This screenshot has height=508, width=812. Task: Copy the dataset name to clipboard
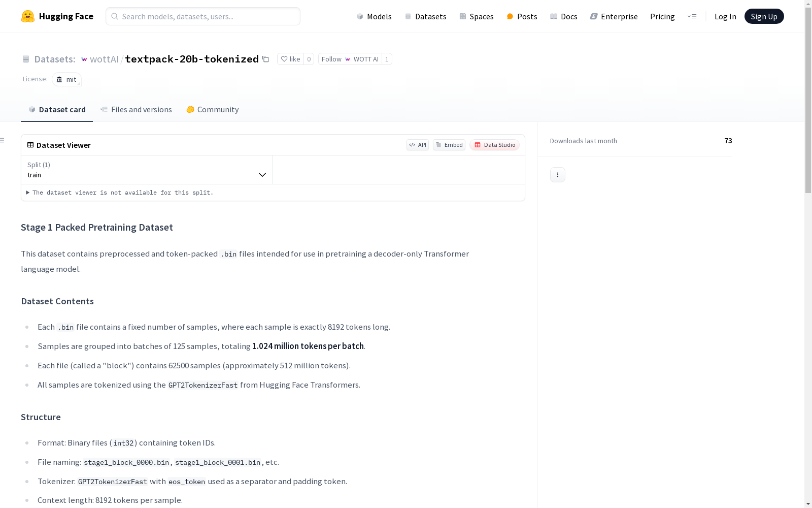pyautogui.click(x=265, y=59)
